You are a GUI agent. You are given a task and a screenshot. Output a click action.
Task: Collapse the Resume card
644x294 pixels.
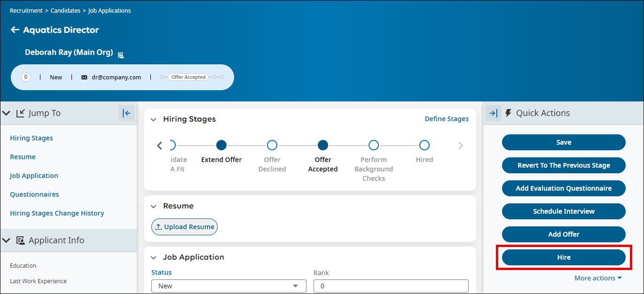click(154, 206)
